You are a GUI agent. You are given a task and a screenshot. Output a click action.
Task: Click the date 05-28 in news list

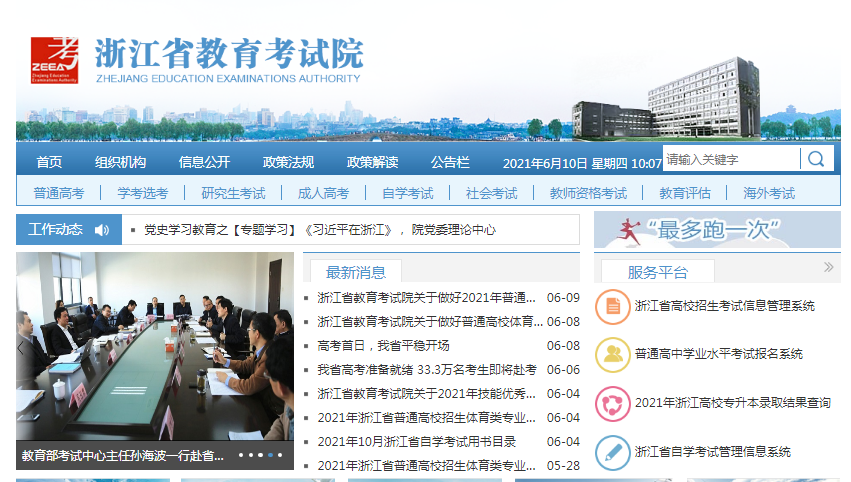tap(563, 465)
